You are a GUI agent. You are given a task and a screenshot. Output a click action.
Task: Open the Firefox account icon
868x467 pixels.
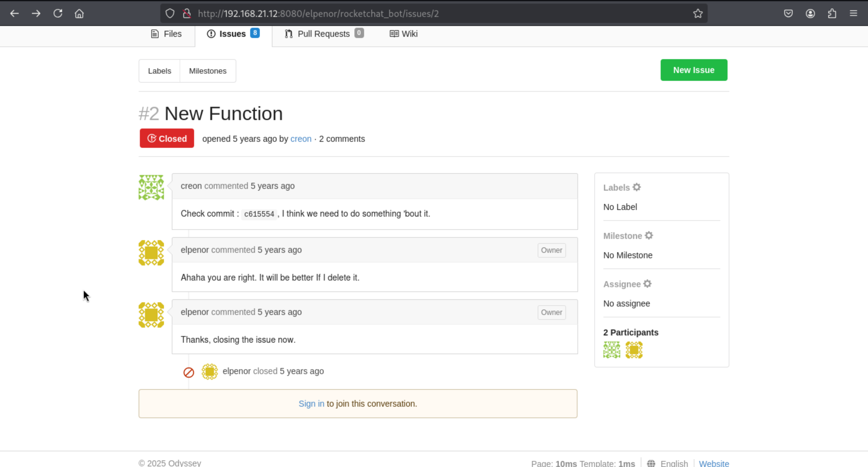810,14
